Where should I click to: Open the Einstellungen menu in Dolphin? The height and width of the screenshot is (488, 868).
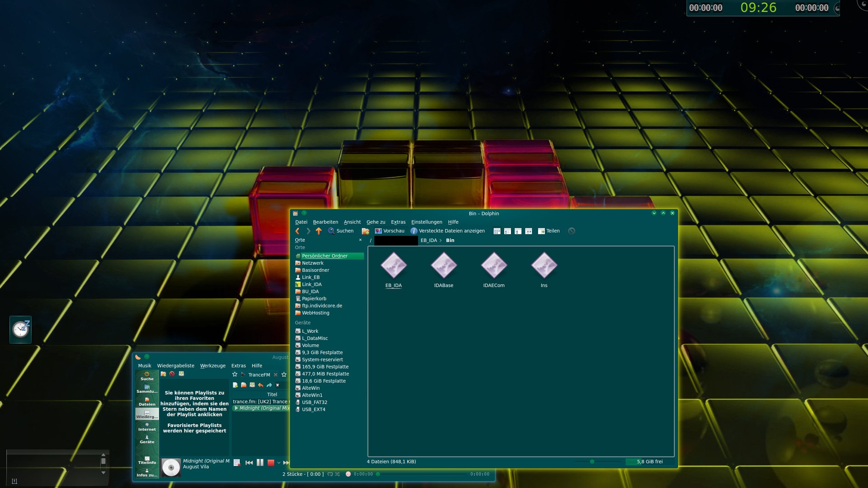point(426,222)
